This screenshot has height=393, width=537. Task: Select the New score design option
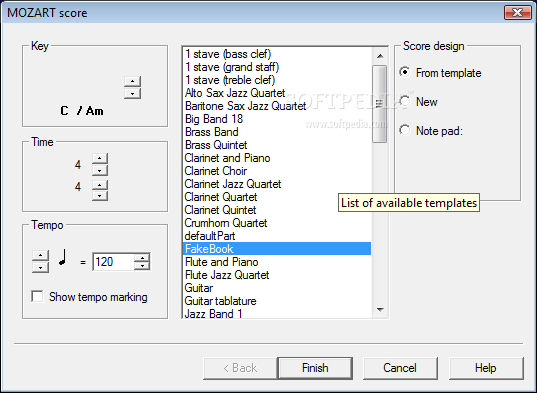click(405, 101)
